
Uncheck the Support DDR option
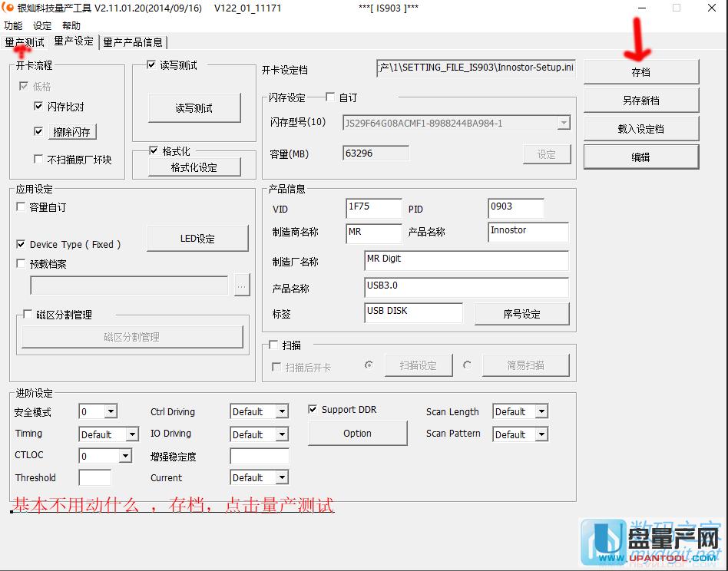[313, 409]
